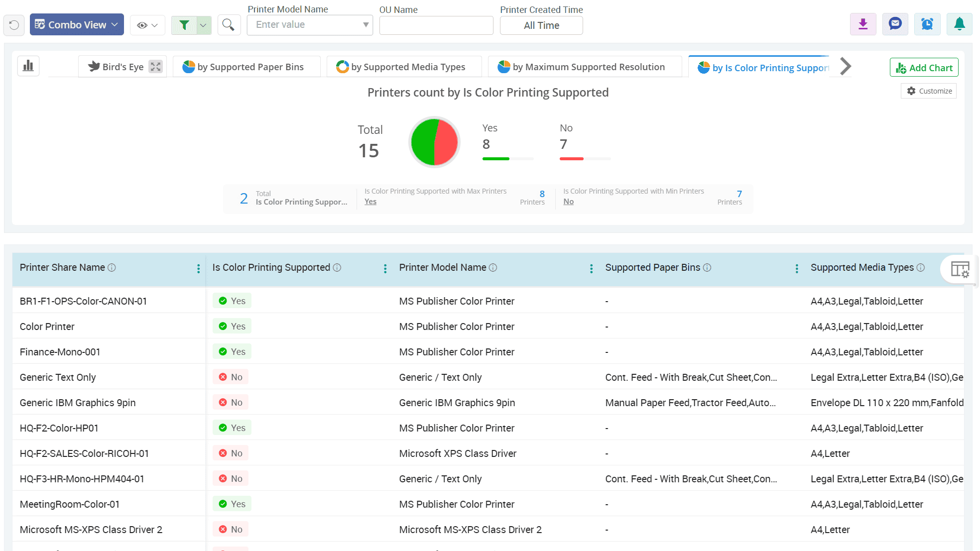This screenshot has height=551, width=980.
Task: Switch to by Supported Paper Bins tab
Action: pyautogui.click(x=246, y=67)
